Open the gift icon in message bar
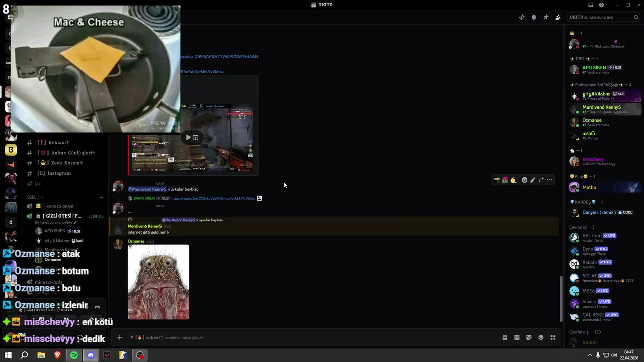 505,337
